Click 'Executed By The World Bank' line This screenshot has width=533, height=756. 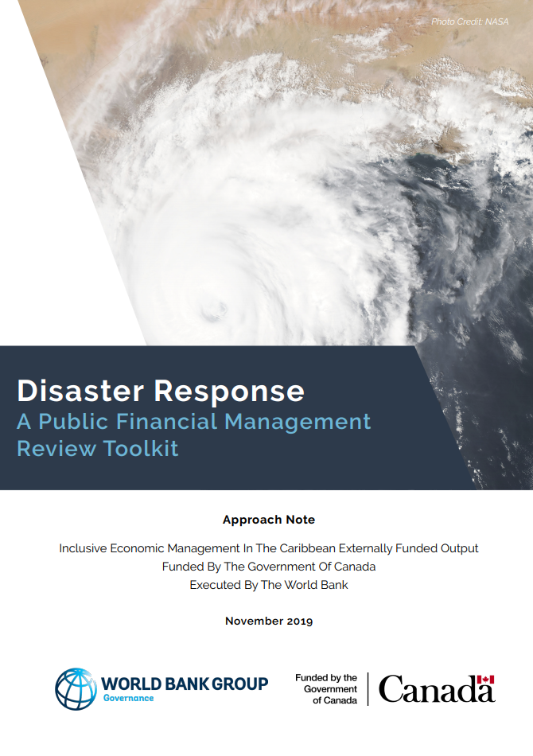269,585
